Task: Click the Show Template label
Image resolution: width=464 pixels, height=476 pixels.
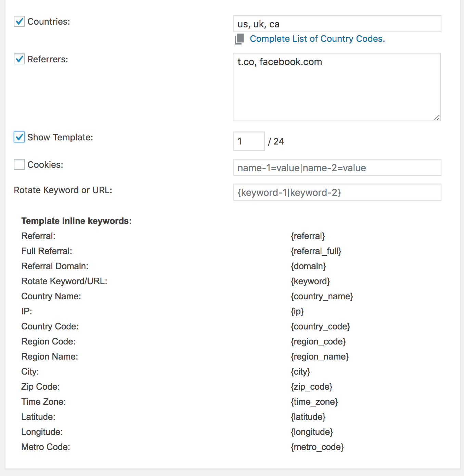Action: (x=60, y=137)
